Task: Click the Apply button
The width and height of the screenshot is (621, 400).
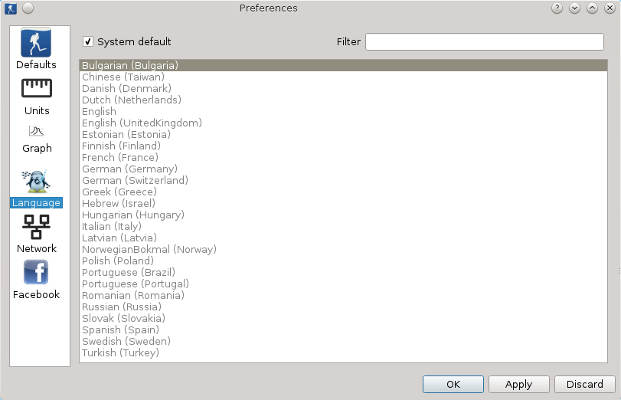Action: (x=518, y=384)
